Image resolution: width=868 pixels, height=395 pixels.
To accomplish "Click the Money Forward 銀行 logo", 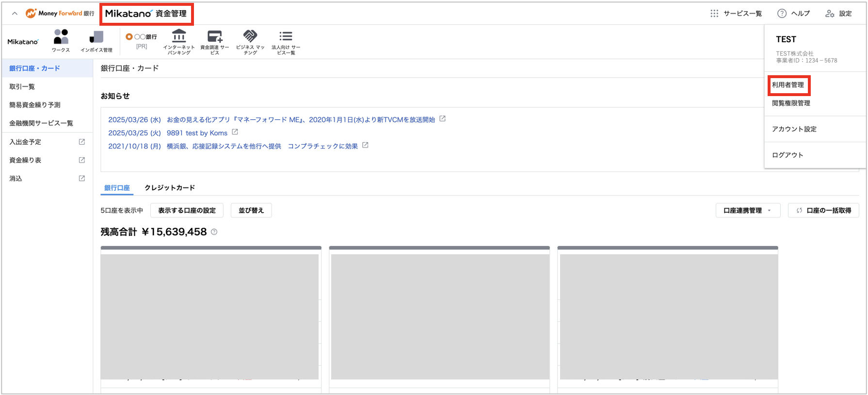I will click(x=60, y=14).
